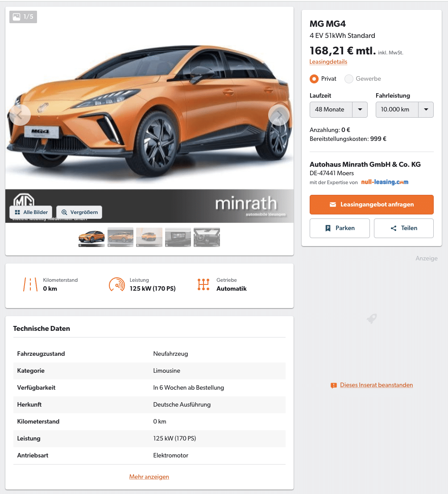
Task: Select the Gewerbe radio option
Action: pos(348,79)
